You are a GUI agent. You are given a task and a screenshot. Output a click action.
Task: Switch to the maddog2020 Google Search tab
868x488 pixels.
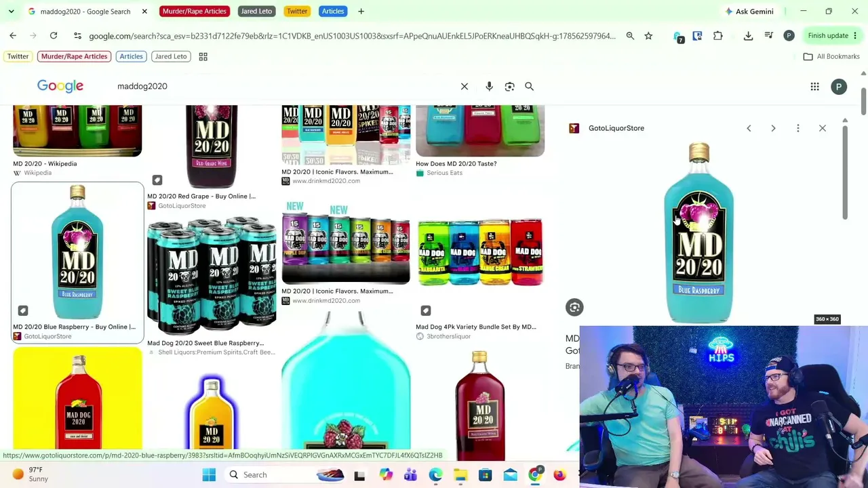coord(85,12)
